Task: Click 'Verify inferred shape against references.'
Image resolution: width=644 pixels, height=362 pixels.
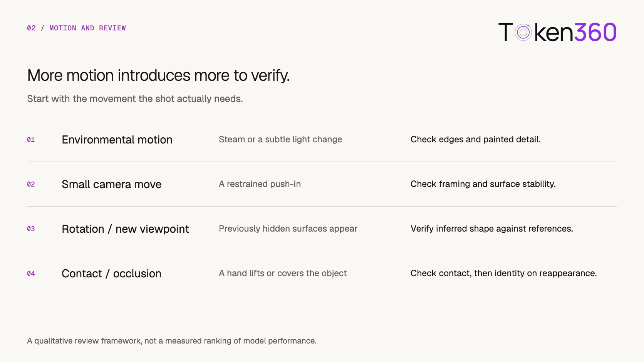Action: 492,229
